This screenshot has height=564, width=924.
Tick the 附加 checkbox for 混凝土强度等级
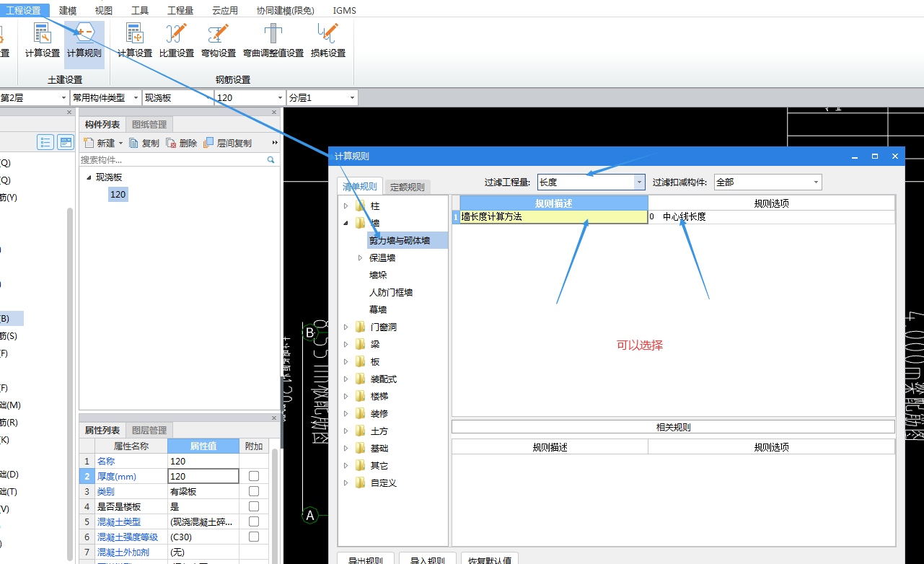254,537
